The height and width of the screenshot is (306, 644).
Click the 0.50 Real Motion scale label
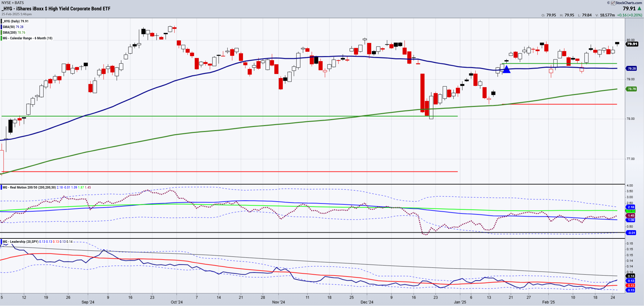630,227
